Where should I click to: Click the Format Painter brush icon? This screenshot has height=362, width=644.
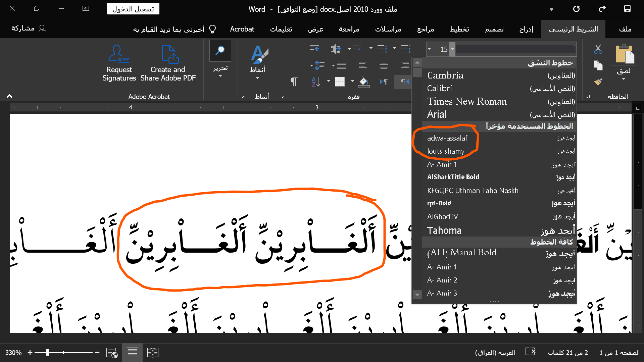pos(598,82)
